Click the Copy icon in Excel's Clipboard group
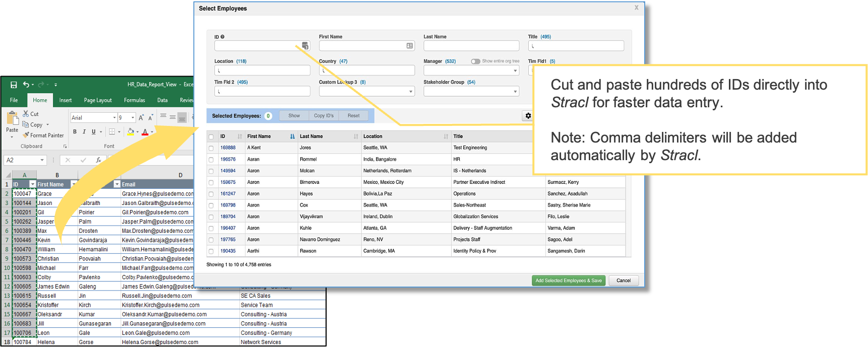 coord(26,124)
